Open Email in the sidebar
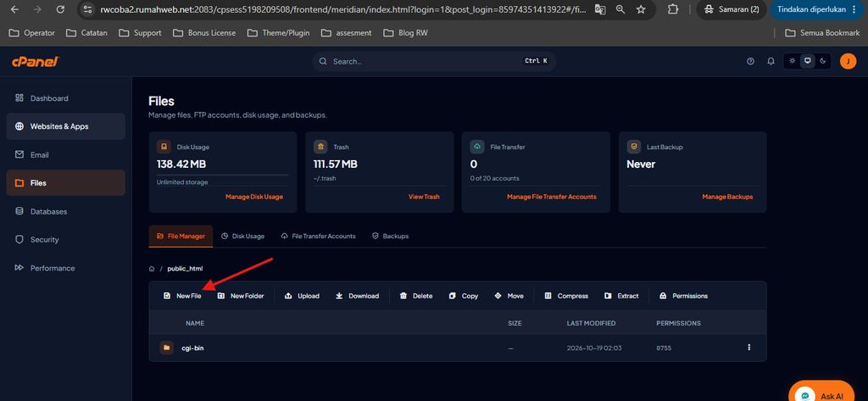The height and width of the screenshot is (401, 868). [65, 154]
